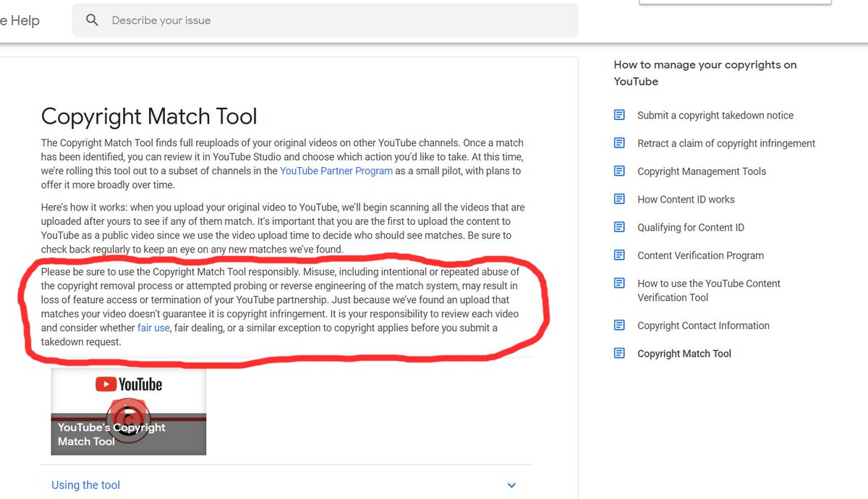The image size is (868, 499).
Task: Open Submit a copyright takedown notice
Action: [715, 115]
